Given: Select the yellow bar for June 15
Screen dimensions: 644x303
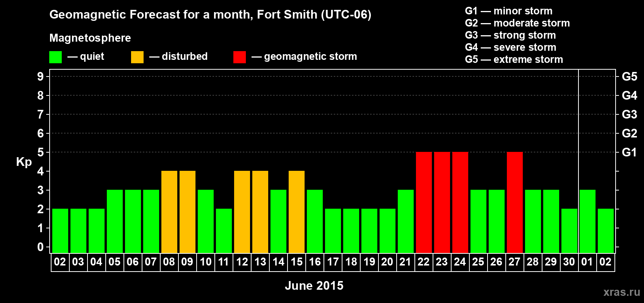Looking at the screenshot, I should pyautogui.click(x=297, y=212).
